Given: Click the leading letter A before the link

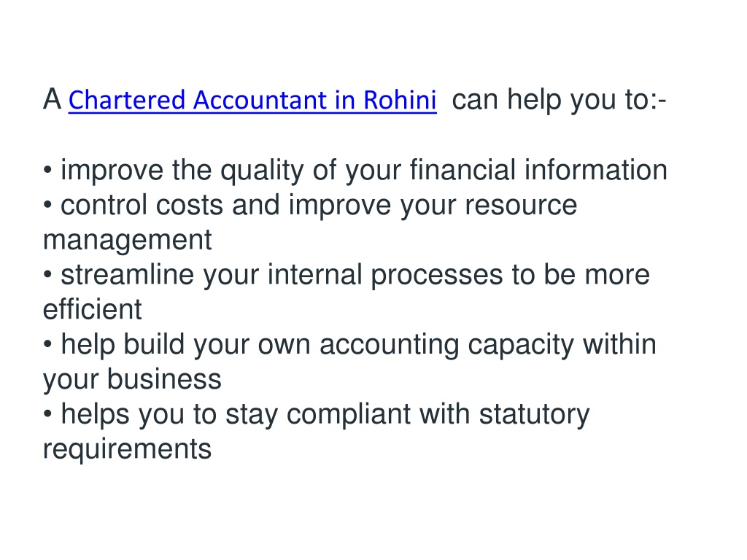Looking at the screenshot, I should (53, 99).
